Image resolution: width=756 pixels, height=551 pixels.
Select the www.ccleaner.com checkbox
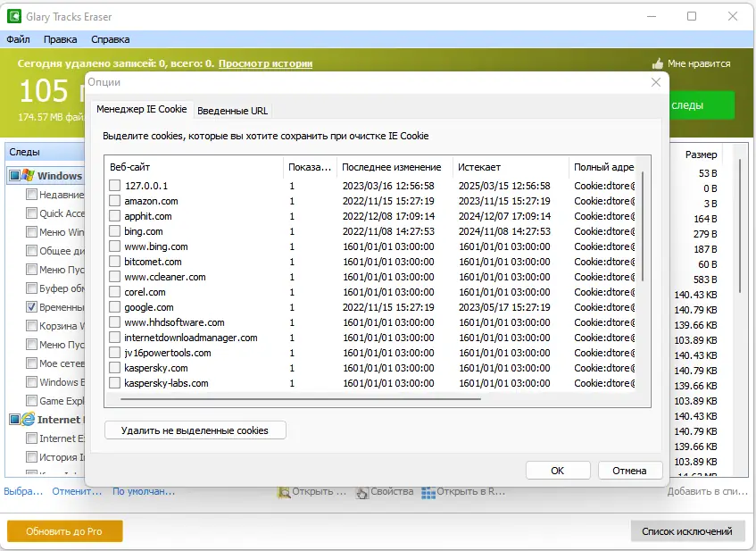(x=115, y=277)
